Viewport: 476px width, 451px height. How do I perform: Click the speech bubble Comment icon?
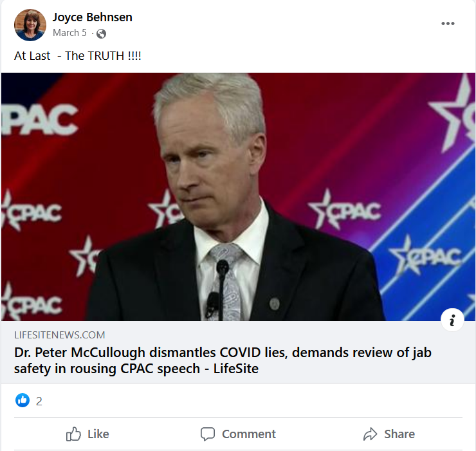[x=207, y=434]
